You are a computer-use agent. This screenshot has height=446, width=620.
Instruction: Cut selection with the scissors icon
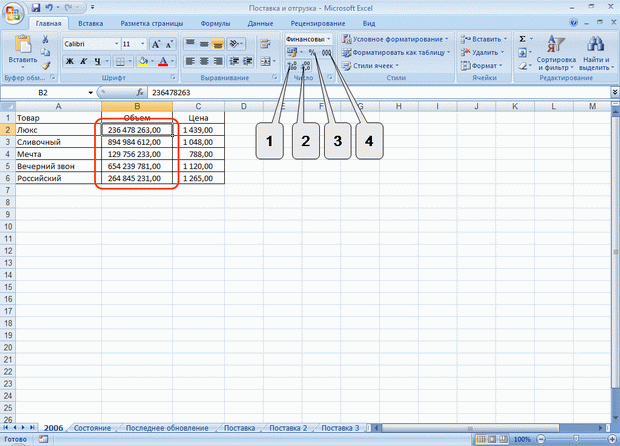(45, 39)
